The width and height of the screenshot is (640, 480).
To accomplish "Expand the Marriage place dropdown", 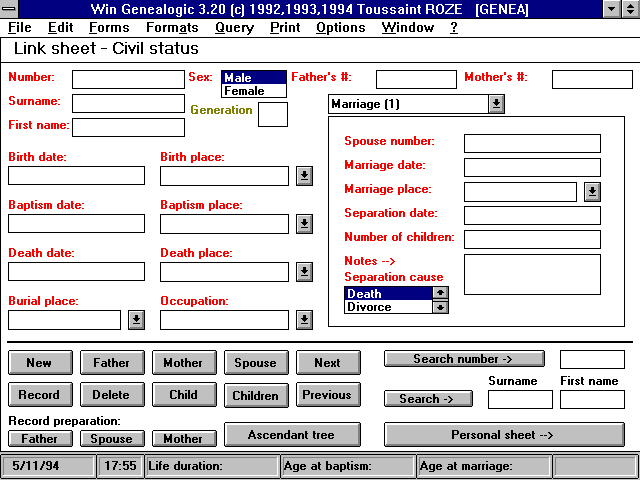I will click(x=592, y=192).
